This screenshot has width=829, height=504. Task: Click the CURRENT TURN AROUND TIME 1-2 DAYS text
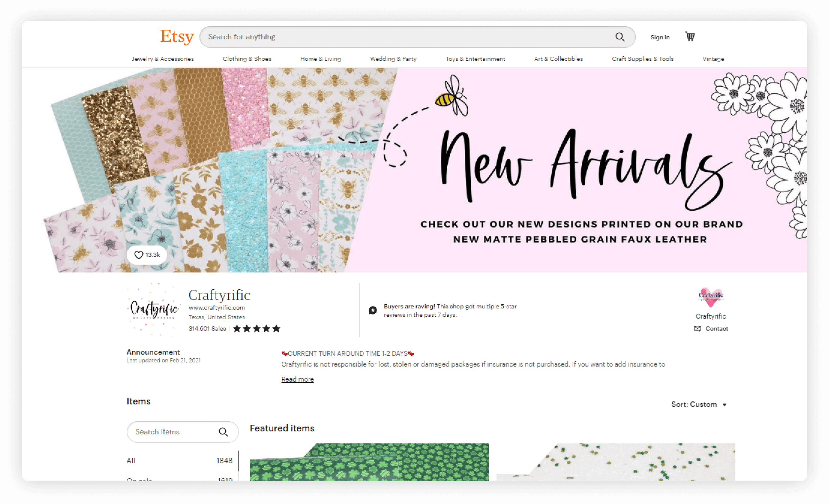(347, 353)
